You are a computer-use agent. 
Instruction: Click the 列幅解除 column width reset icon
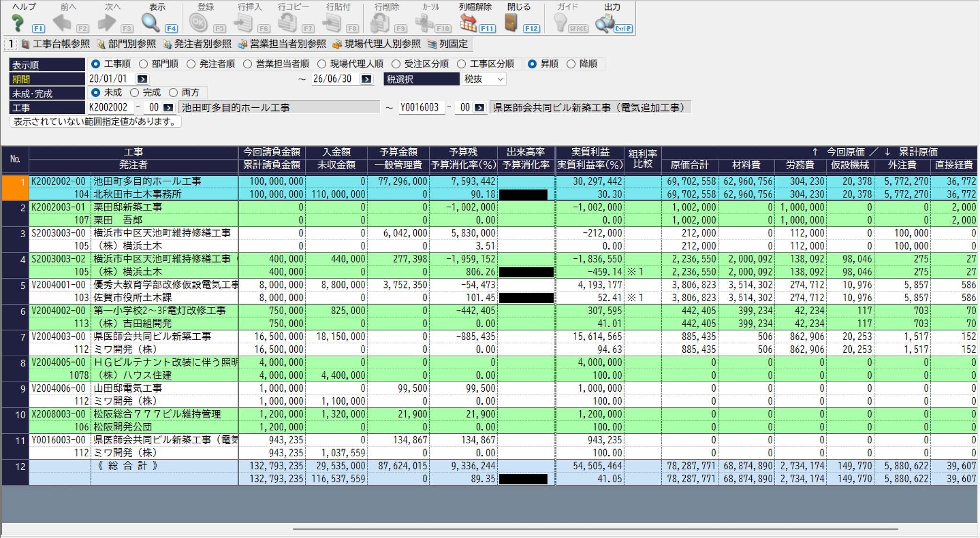click(x=468, y=22)
